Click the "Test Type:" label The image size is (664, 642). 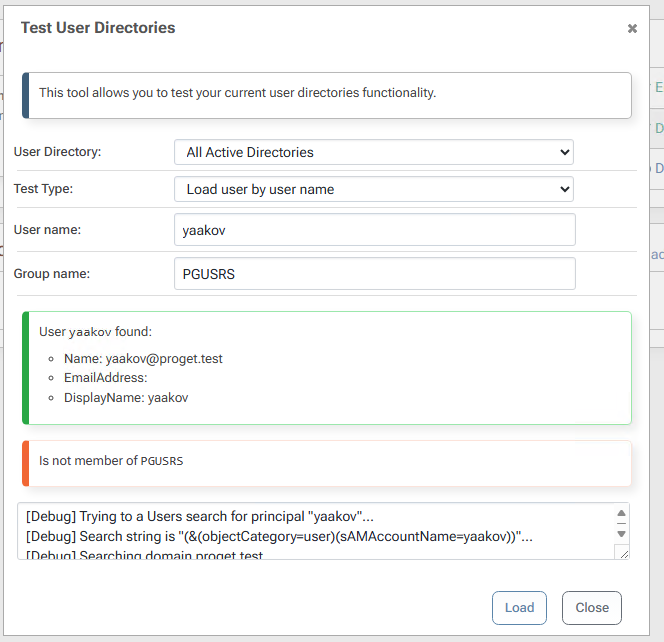[x=43, y=189]
